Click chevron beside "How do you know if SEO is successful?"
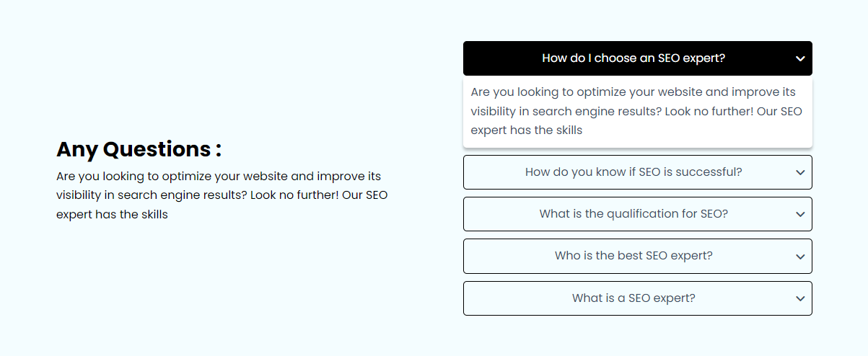 click(800, 173)
